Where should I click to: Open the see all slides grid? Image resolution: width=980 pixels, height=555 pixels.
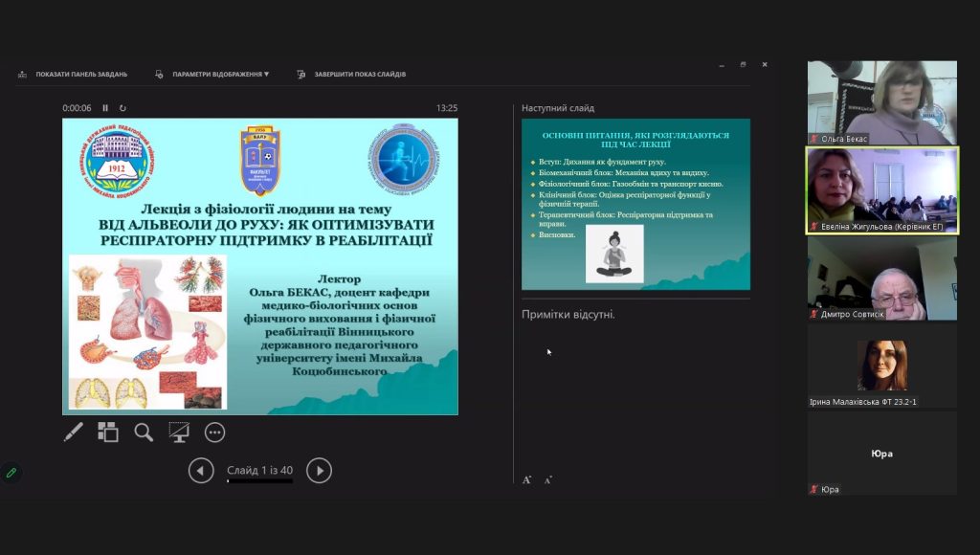108,433
